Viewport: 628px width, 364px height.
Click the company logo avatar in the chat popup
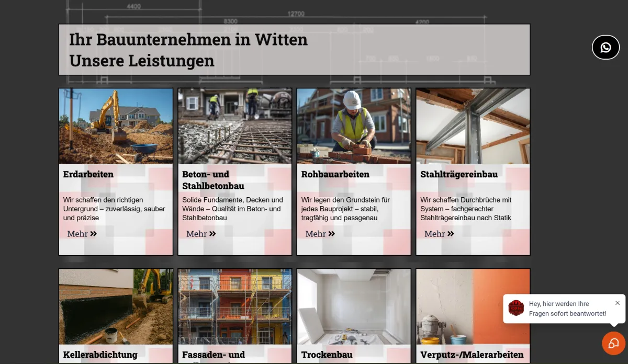517,309
